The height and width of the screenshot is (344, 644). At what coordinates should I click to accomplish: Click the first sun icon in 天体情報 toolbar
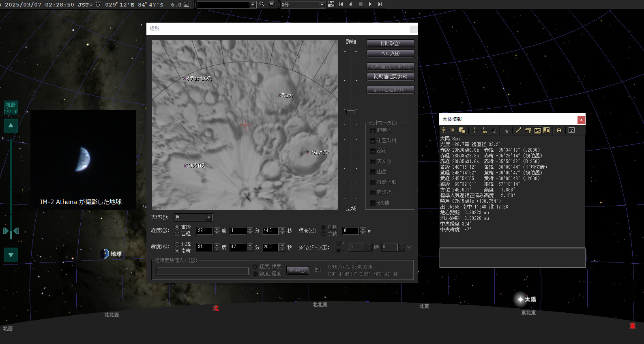click(x=443, y=130)
